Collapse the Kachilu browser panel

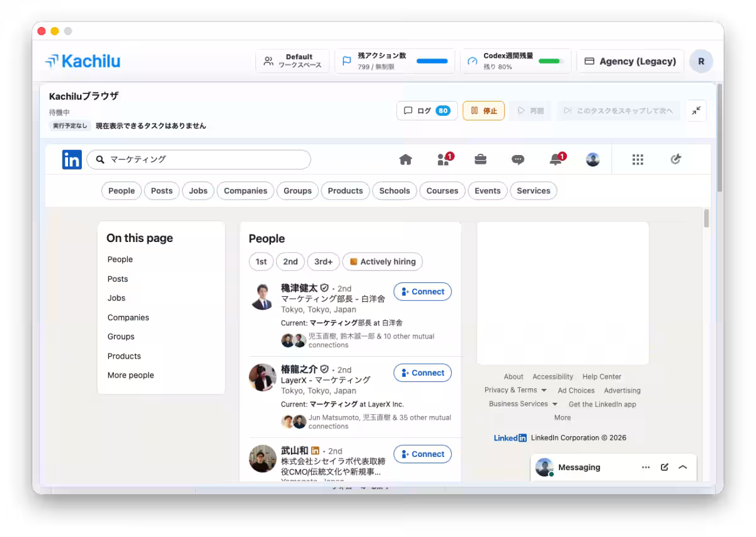[x=696, y=110]
